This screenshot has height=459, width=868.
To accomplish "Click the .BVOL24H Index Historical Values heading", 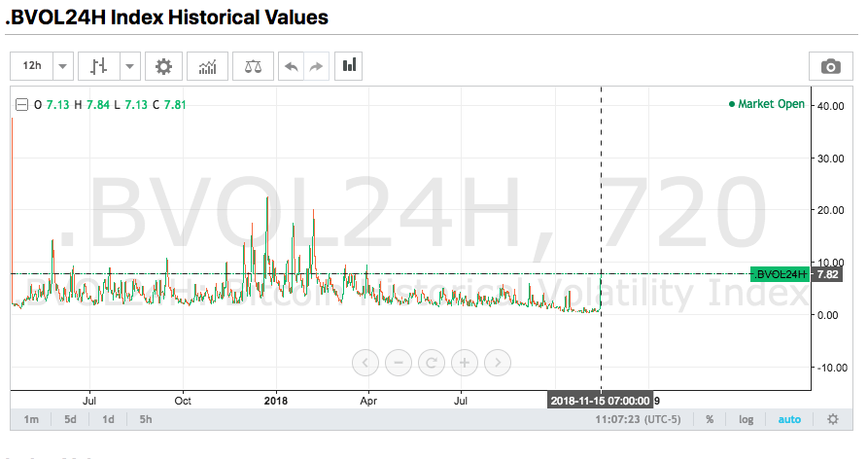I will (166, 18).
